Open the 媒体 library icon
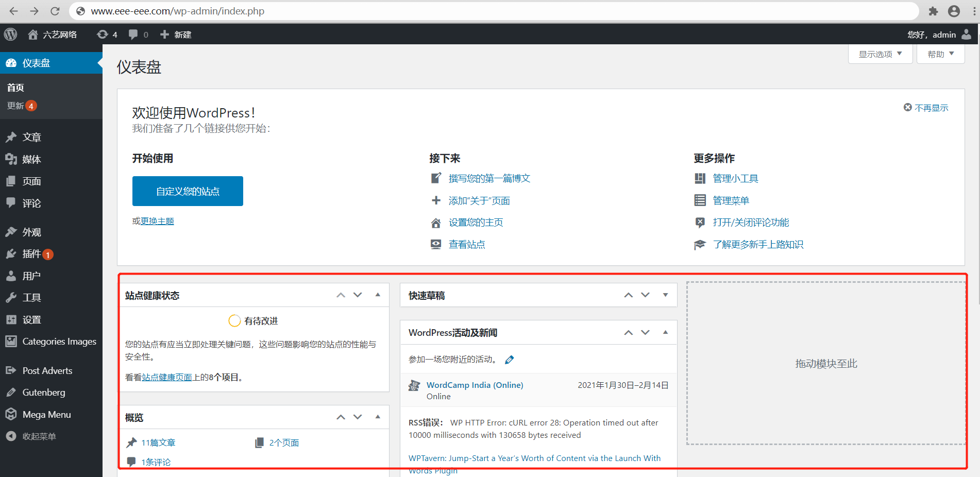Image resolution: width=980 pixels, height=477 pixels. click(11, 159)
